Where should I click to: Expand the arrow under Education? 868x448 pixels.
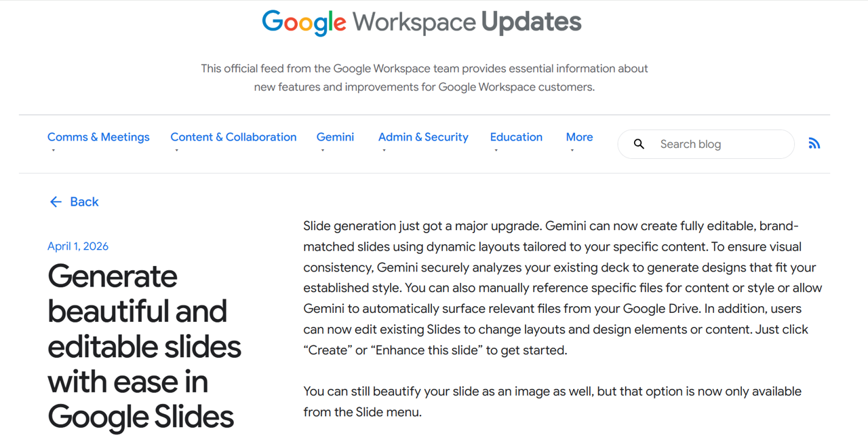coord(496,151)
